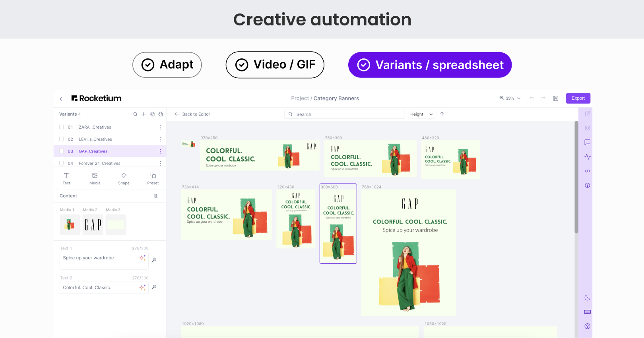The image size is (644, 338).
Task: Click the export spreadsheet icon in Variants header
Action: [161, 114]
